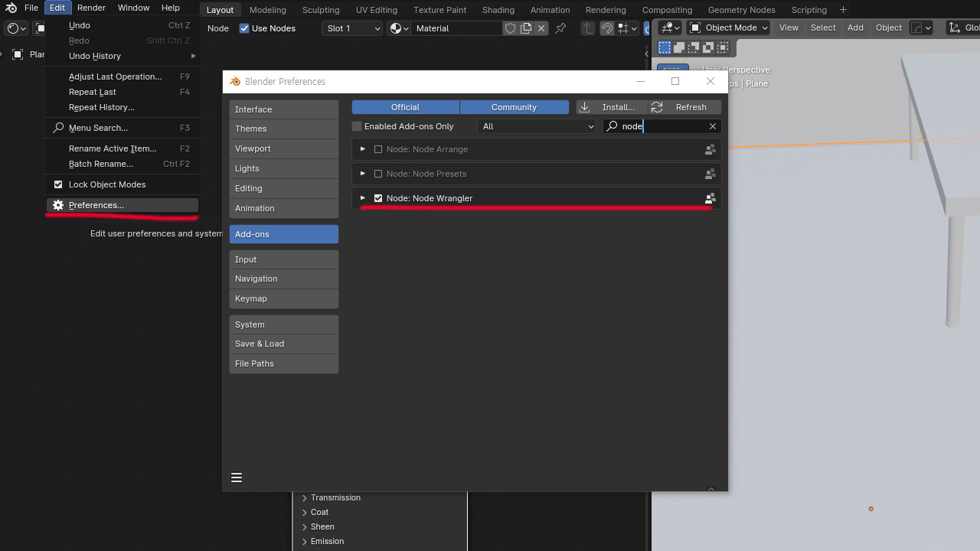Image resolution: width=980 pixels, height=551 pixels.
Task: Expand the Node: Node Arrange add-on details
Action: click(x=363, y=149)
